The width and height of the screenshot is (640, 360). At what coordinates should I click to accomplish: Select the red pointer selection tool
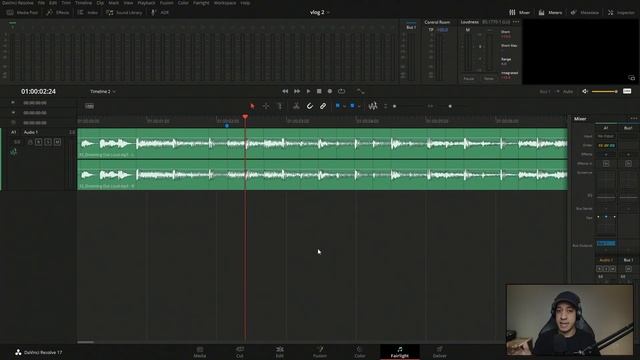click(x=252, y=106)
